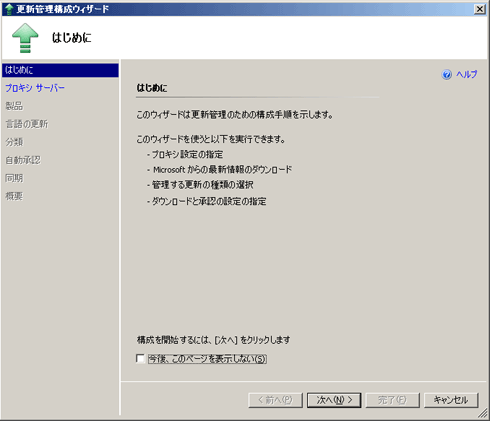This screenshot has width=490, height=421.
Task: Click the 今後、このページを表示しない(S) label
Action: (x=207, y=359)
